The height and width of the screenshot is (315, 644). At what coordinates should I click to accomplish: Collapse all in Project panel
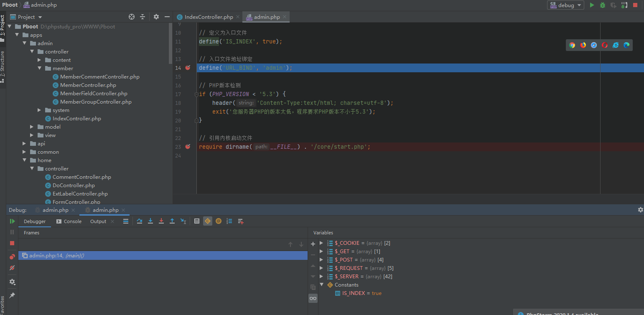tap(143, 17)
